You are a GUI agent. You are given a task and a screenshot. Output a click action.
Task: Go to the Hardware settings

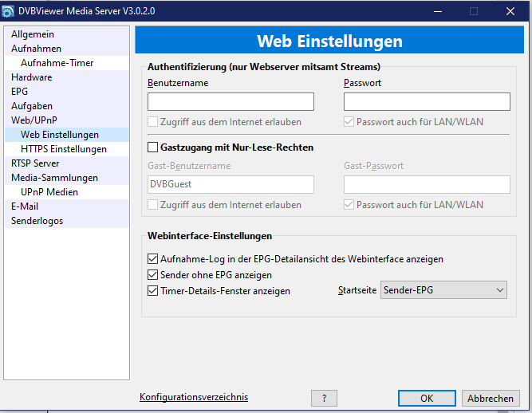(67, 77)
